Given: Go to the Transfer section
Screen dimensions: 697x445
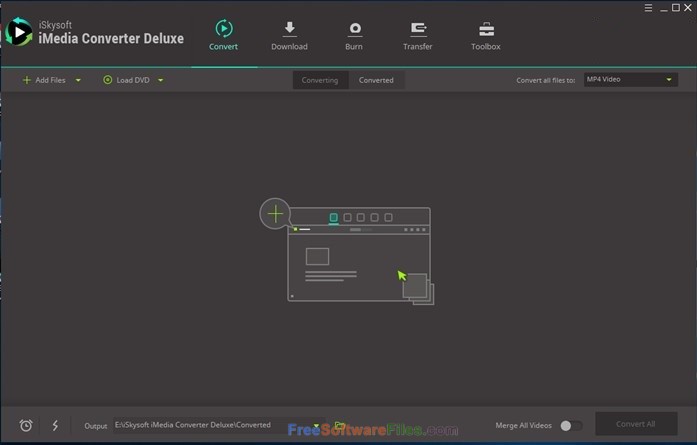Looking at the screenshot, I should 417,36.
